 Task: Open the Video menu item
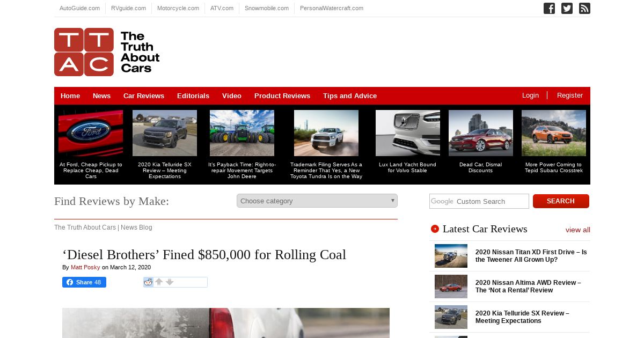click(x=232, y=95)
